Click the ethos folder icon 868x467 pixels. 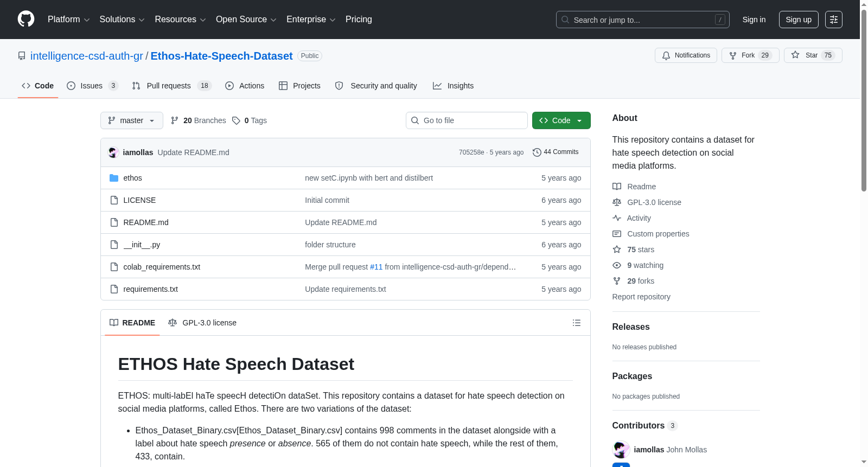114,178
